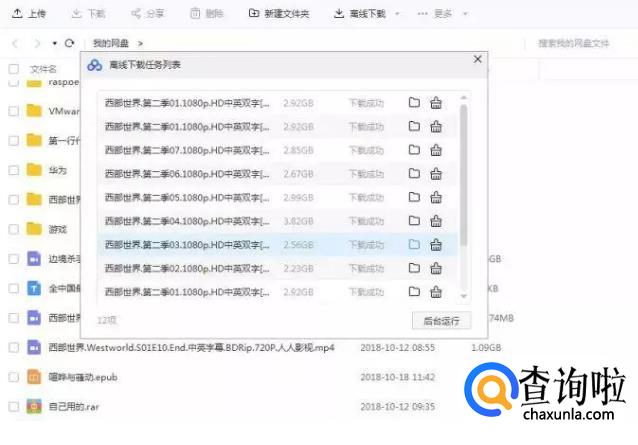Open folder for 第二季06 task
The height and width of the screenshot is (445, 638).
[x=414, y=173]
